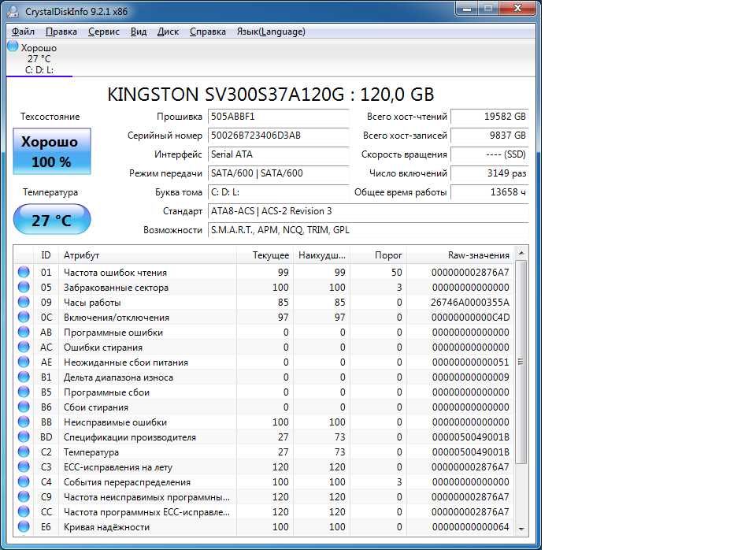756x550 pixels.
Task: Click raw value 00000000000051
Action: pos(470,362)
